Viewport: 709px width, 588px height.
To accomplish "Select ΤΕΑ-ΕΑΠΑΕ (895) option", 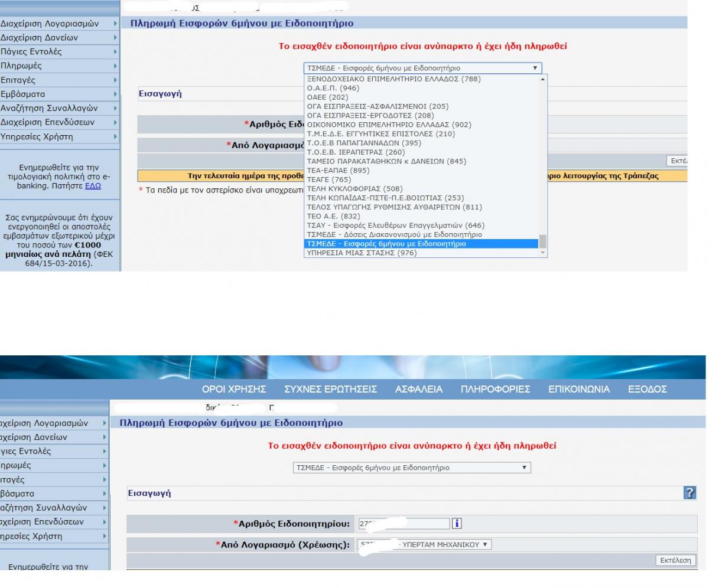I will [421, 170].
